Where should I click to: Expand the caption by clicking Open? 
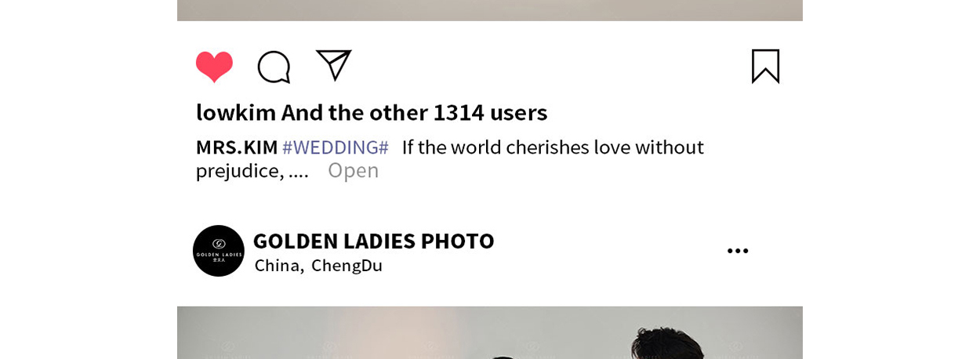pos(353,170)
